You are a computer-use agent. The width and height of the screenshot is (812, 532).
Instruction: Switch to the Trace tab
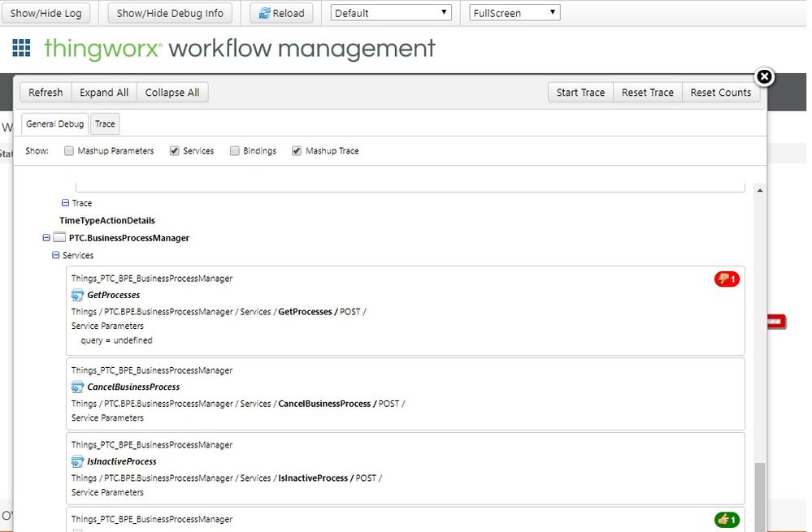click(x=105, y=123)
